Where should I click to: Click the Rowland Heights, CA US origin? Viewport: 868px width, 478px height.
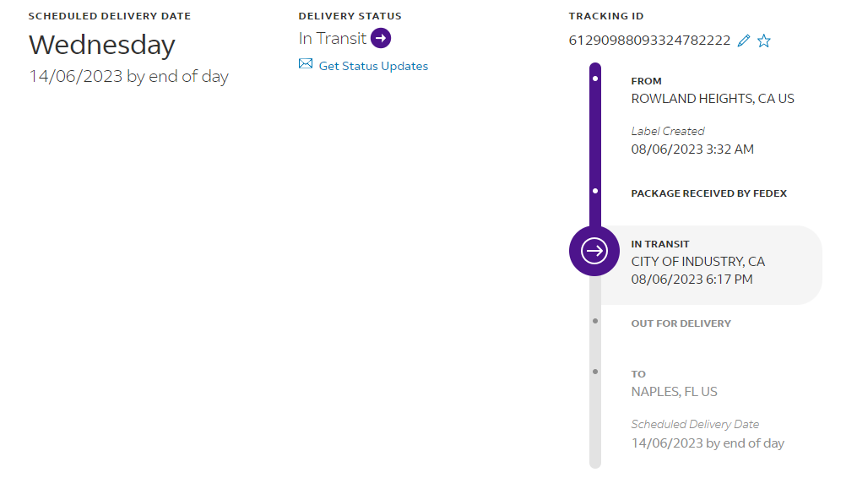coord(713,99)
